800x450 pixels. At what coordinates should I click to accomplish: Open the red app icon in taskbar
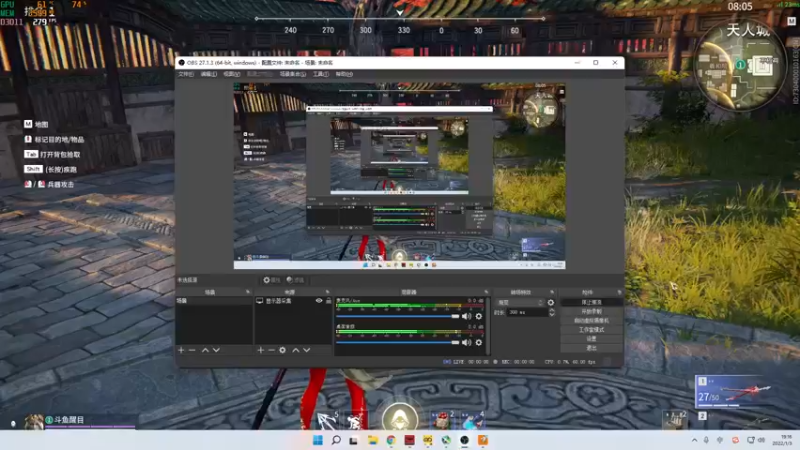click(409, 440)
